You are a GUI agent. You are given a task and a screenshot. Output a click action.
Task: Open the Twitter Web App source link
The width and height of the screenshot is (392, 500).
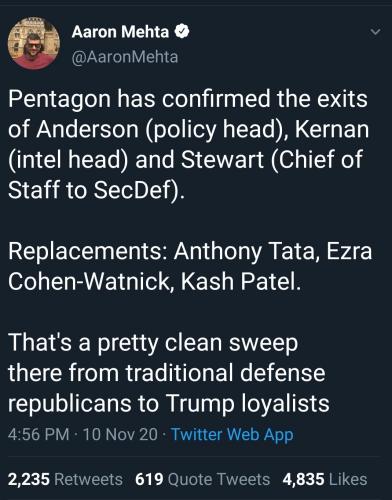coord(232,434)
